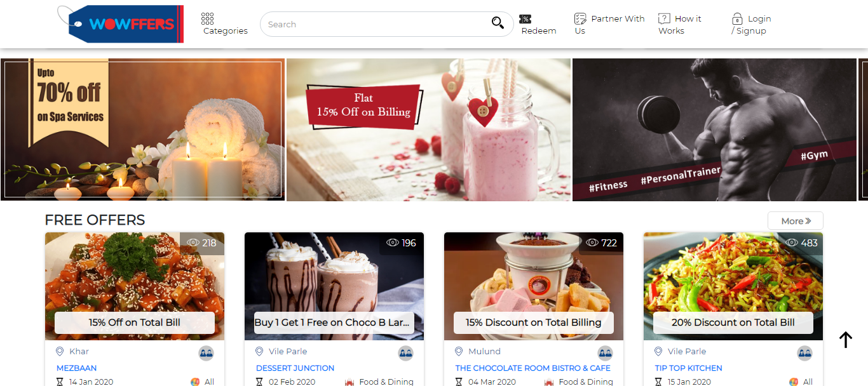Click the Food & Dining icon on Dessert Junction card
This screenshot has width=868, height=386.
pyautogui.click(x=349, y=382)
